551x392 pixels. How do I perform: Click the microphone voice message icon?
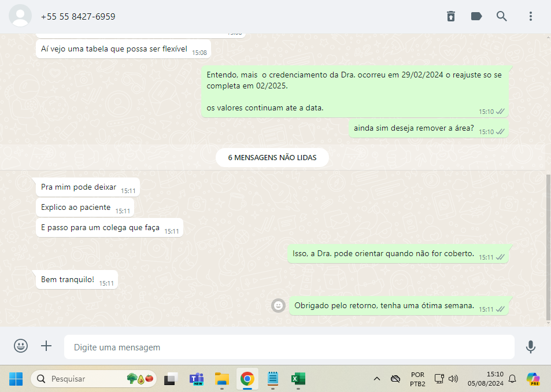click(531, 347)
